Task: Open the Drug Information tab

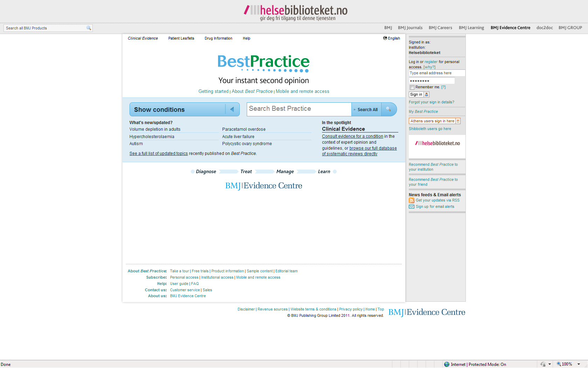Action: 218,39
